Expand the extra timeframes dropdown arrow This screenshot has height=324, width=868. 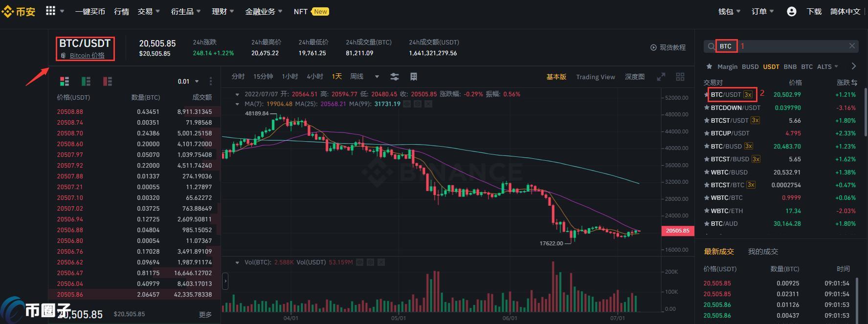pos(376,76)
